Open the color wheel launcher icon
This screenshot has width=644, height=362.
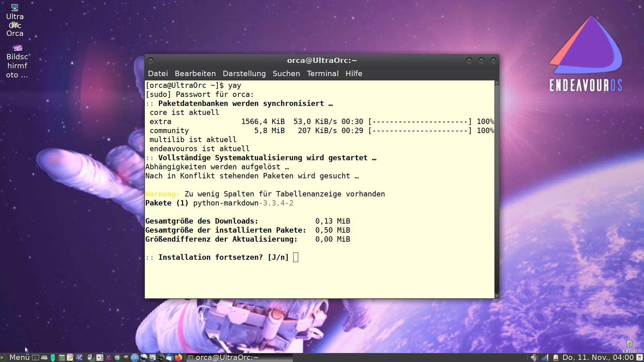[117, 358]
